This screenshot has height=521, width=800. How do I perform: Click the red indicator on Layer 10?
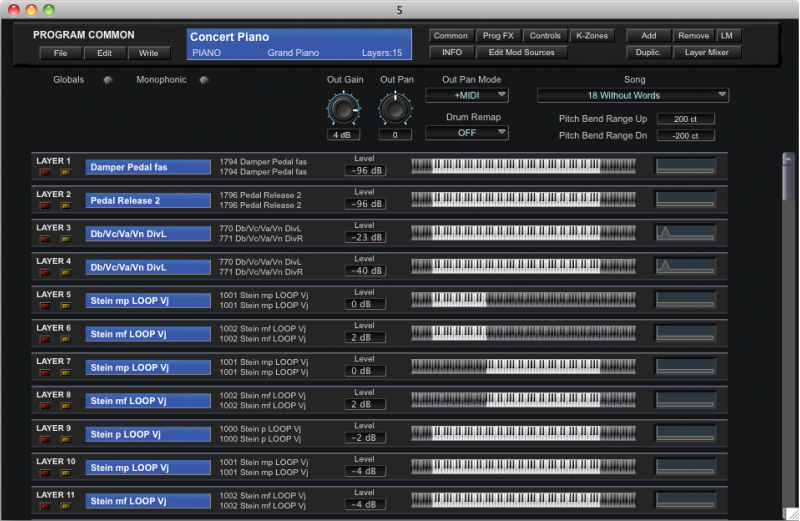[44, 473]
